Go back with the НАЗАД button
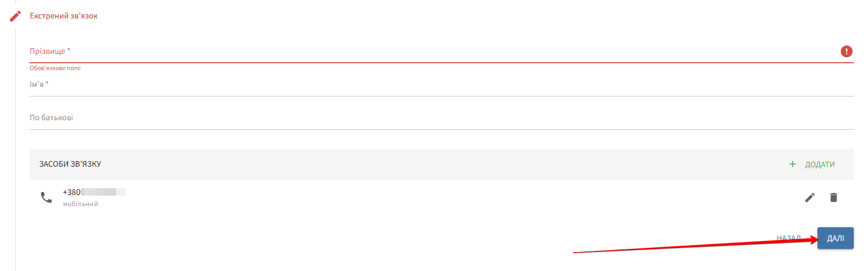This screenshot has height=271, width=868. [788, 238]
